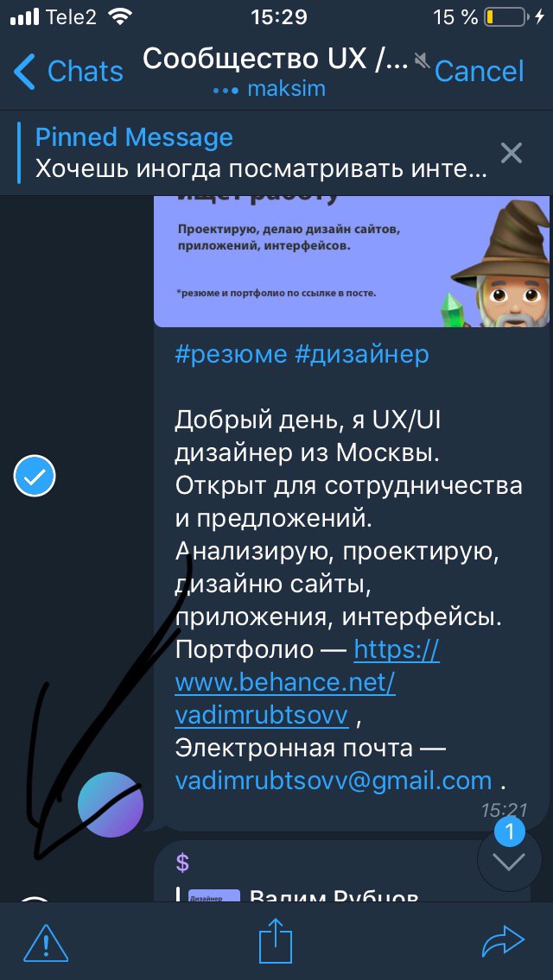553x980 pixels.
Task: Tap the vadimrubtsovv@gmail.com email address
Action: pos(334,780)
